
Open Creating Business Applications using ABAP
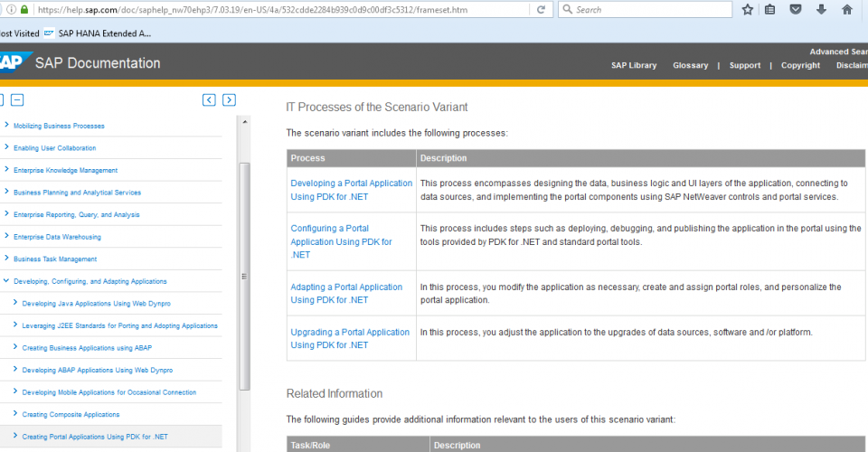click(87, 348)
